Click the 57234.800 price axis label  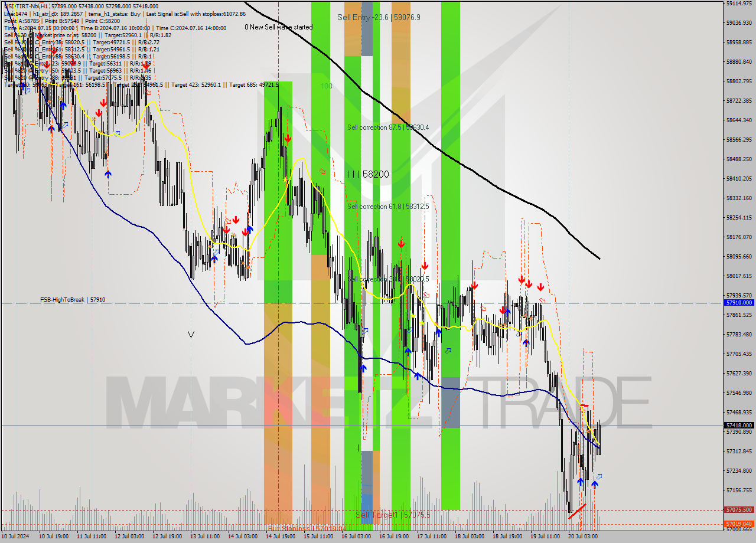[739, 471]
